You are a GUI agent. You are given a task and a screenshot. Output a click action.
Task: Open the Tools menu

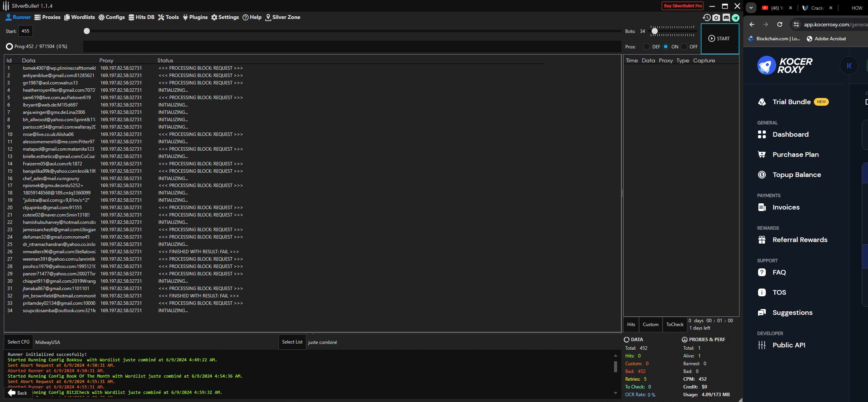pyautogui.click(x=168, y=17)
